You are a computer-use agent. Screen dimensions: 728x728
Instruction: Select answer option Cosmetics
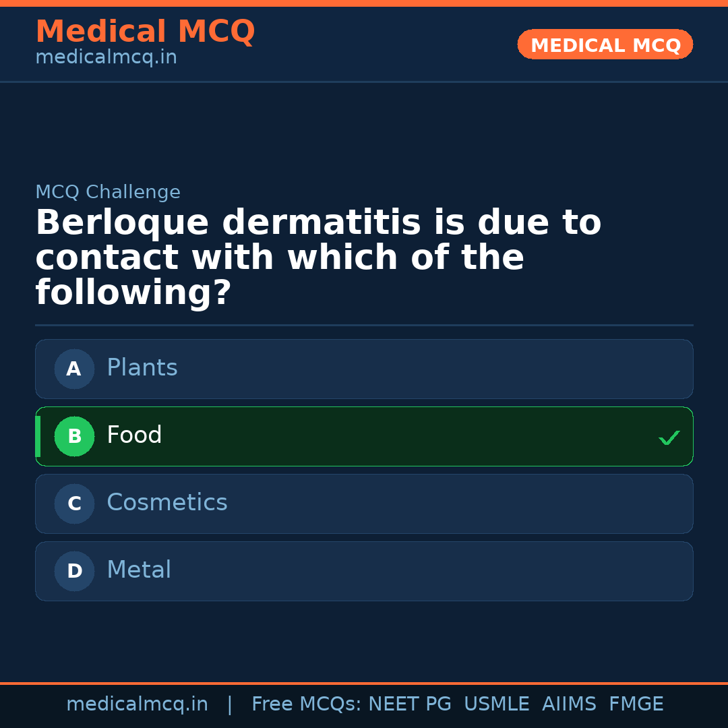[364, 504]
